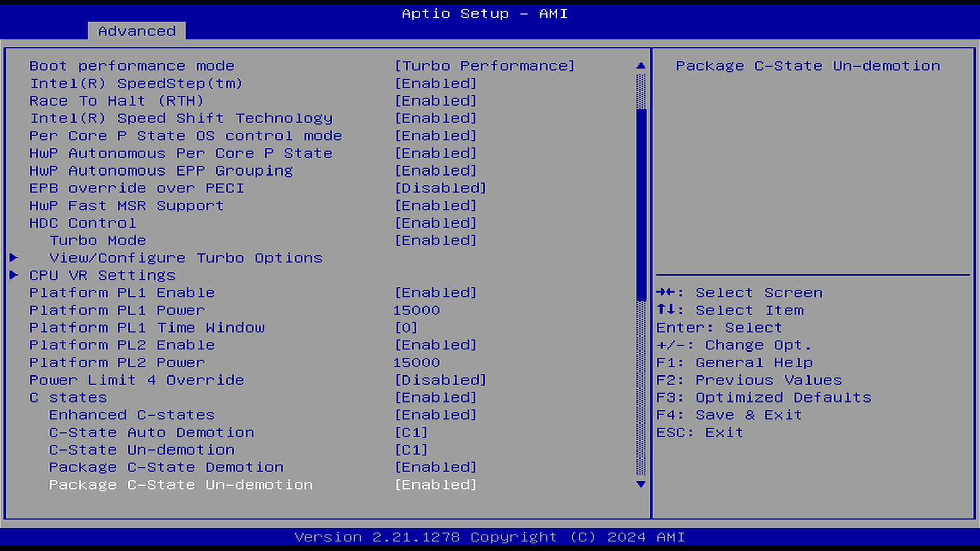Select Platform PL2 Power label
980x551 pixels.
[117, 363]
